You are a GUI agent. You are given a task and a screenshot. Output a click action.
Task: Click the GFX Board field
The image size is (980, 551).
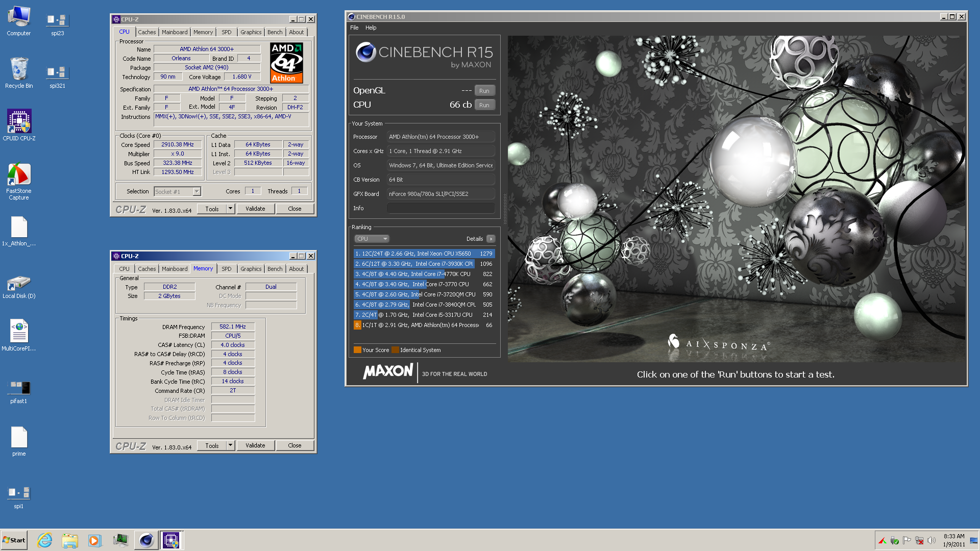(440, 194)
